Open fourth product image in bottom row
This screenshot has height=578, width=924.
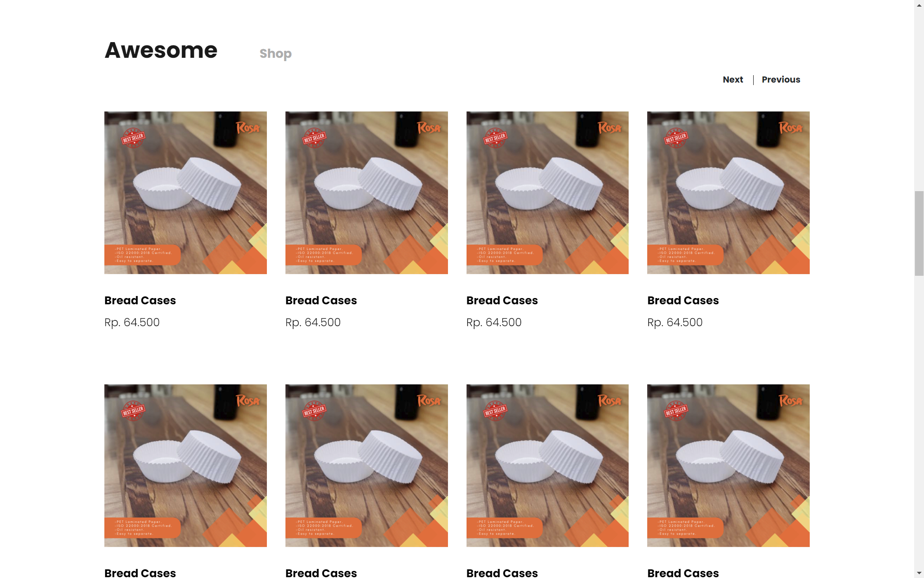click(728, 466)
